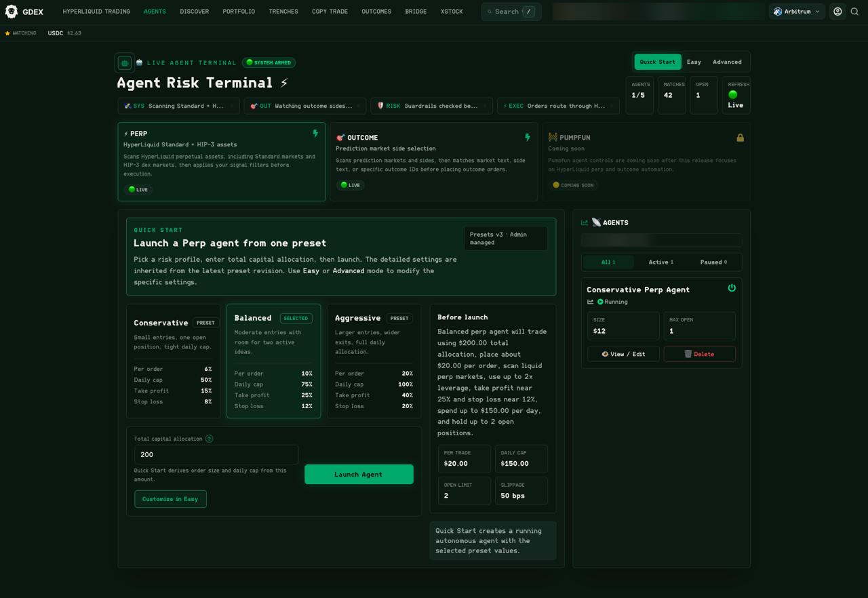Click the PUMPFUN Coming Soon badge
The image size is (868, 598).
click(574, 185)
